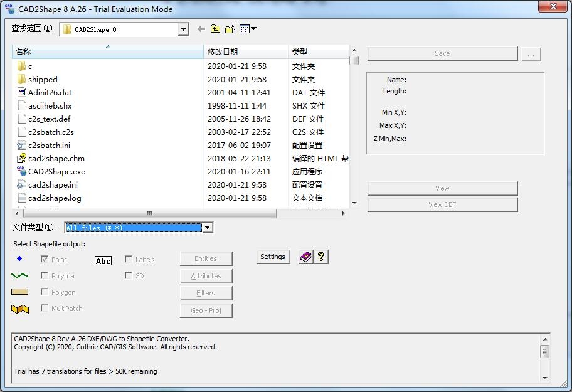The height and width of the screenshot is (392, 572).
Task: Click the log panel scrollbar thumb
Action: 544,351
